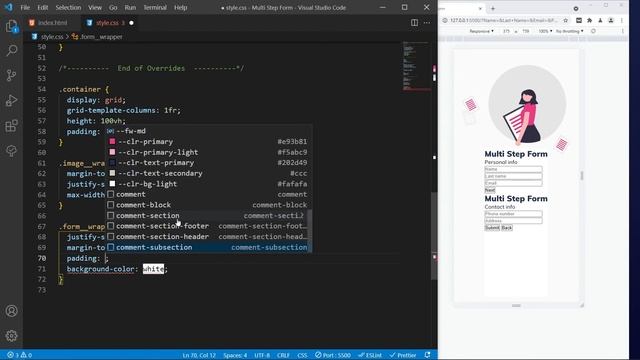Screen dimensions: 640x360
Task: Click the UTF-8 encoding status item
Action: [x=262, y=355]
